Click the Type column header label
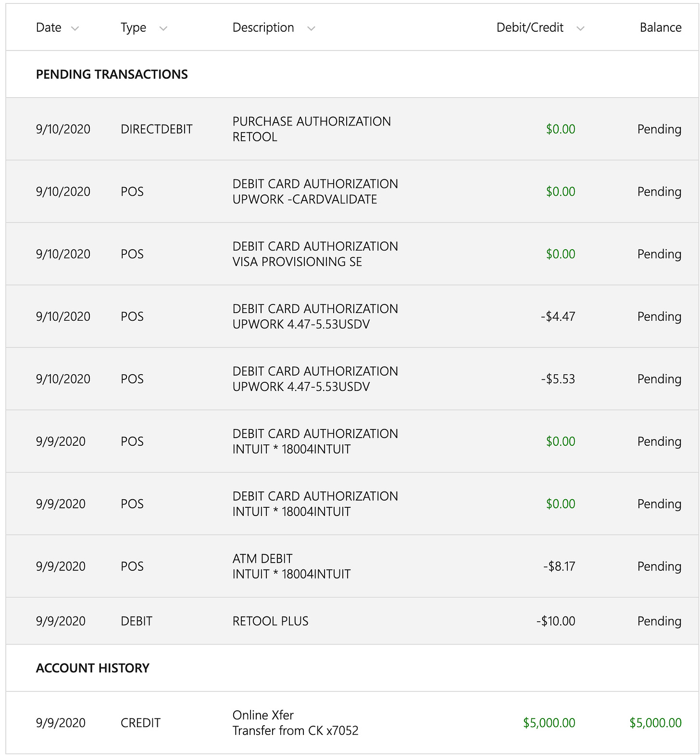 133,27
